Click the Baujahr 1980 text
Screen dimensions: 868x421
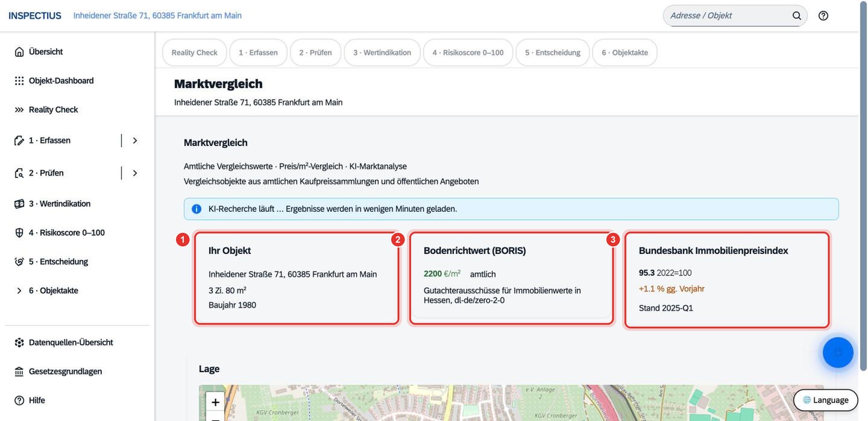[232, 305]
